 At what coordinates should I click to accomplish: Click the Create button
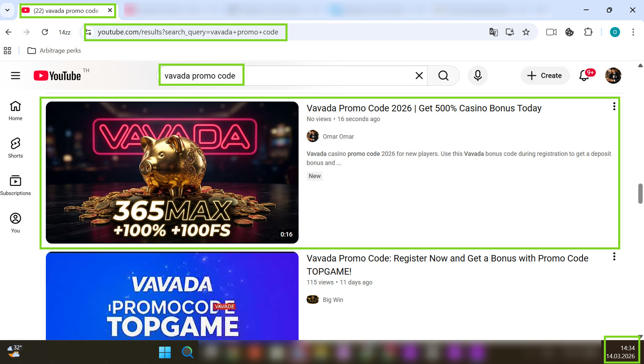545,76
